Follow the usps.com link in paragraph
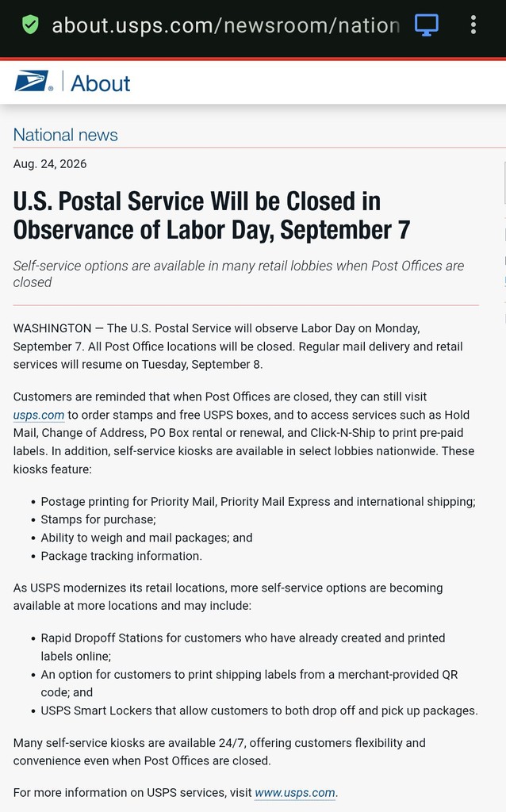 point(39,415)
